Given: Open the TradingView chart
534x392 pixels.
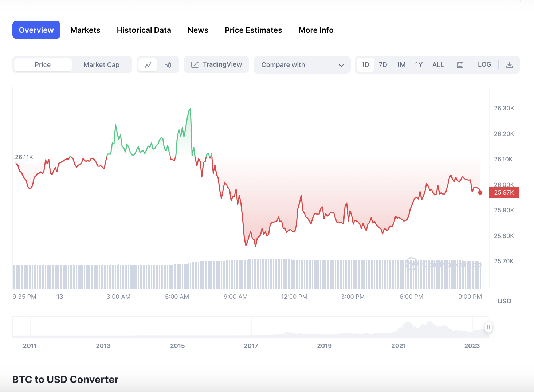Looking at the screenshot, I should pos(216,64).
